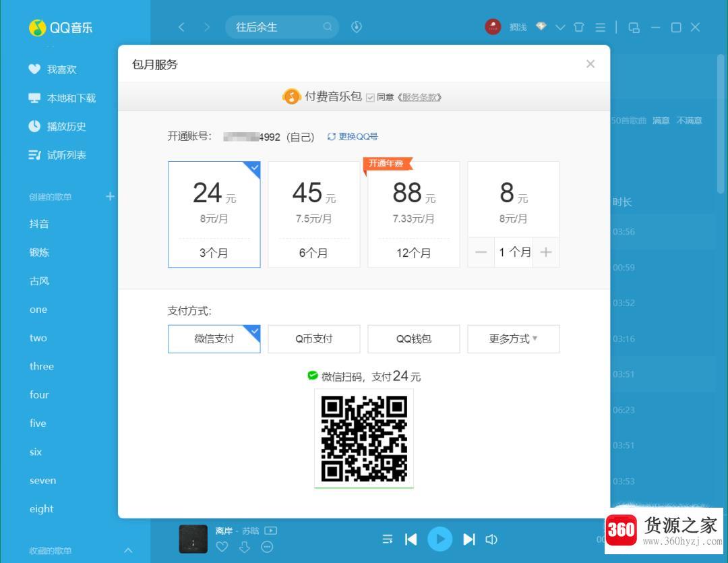Like the current song with heart

(x=222, y=547)
